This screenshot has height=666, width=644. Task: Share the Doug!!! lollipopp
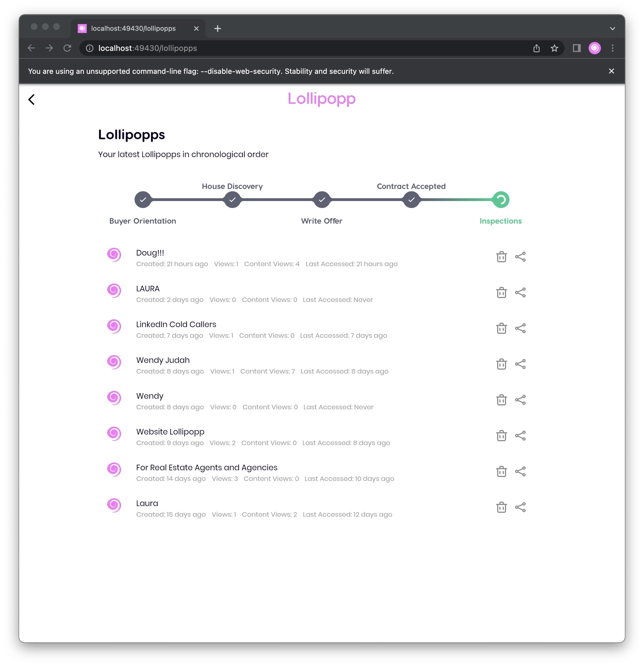point(520,257)
